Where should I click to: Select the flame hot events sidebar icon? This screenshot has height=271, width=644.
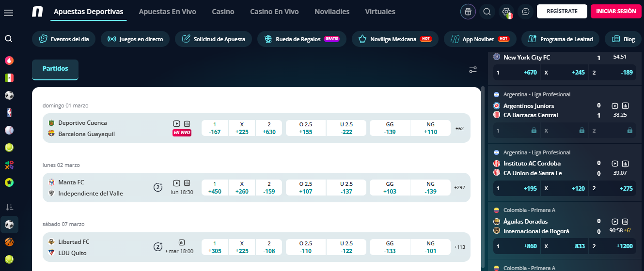click(9, 60)
